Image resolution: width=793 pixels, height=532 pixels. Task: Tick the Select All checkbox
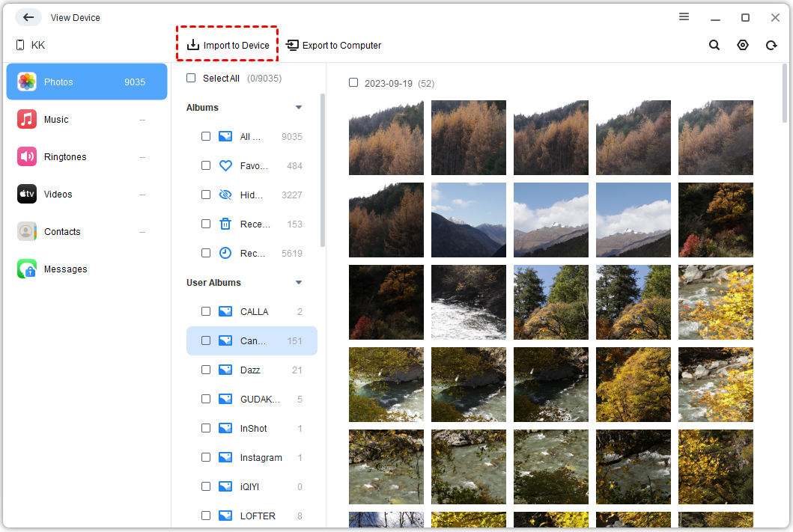pos(191,78)
